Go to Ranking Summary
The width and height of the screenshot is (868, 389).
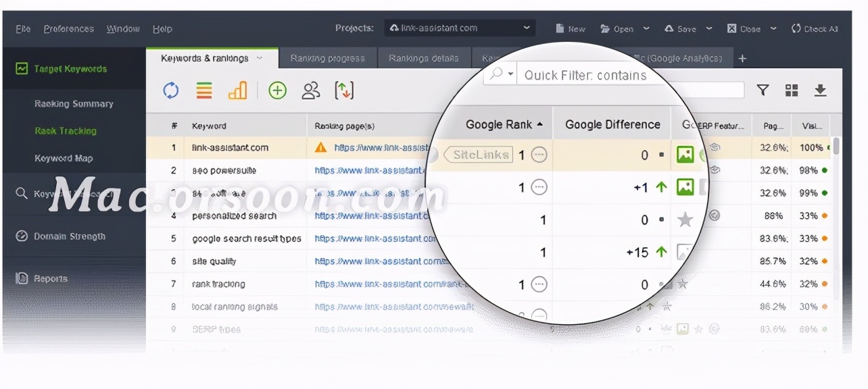click(x=74, y=104)
